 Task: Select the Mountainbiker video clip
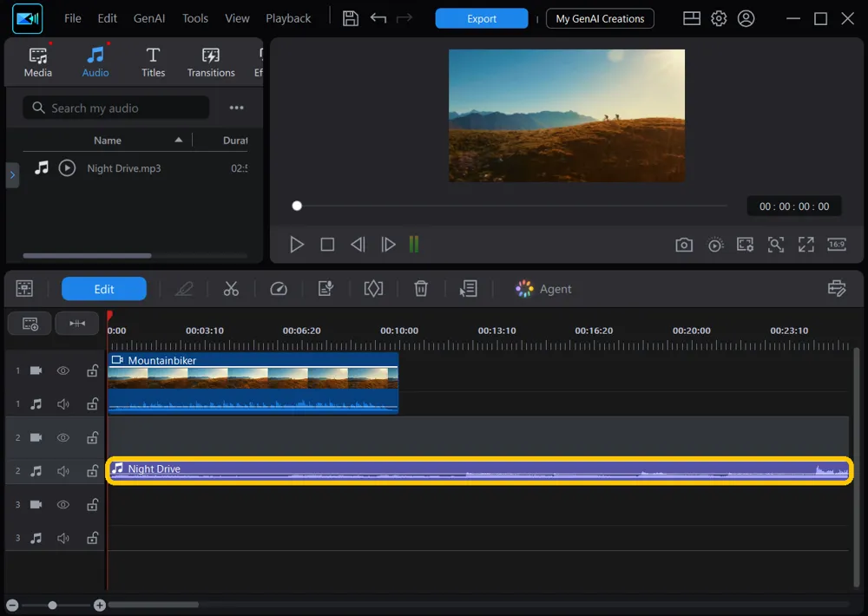(x=253, y=383)
